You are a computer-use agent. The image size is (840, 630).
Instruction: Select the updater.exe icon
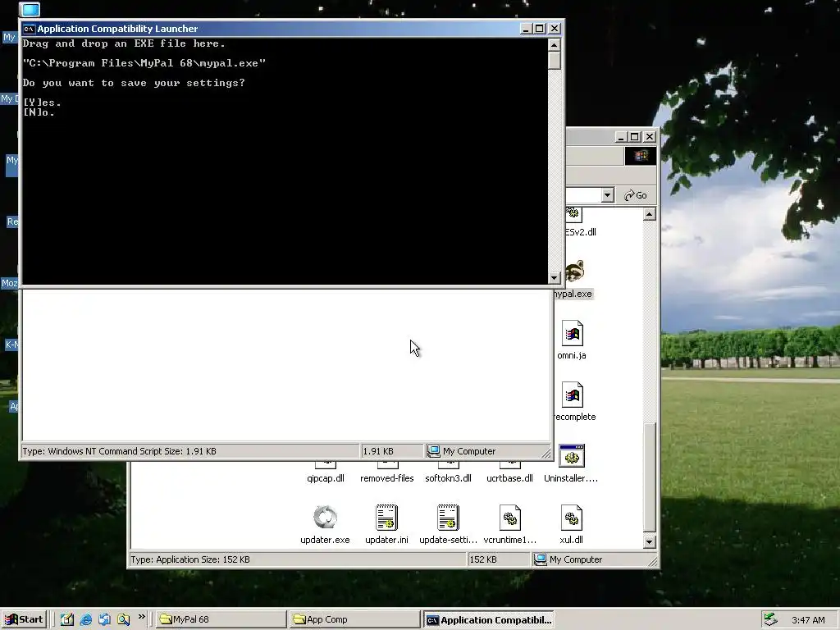[x=325, y=518]
